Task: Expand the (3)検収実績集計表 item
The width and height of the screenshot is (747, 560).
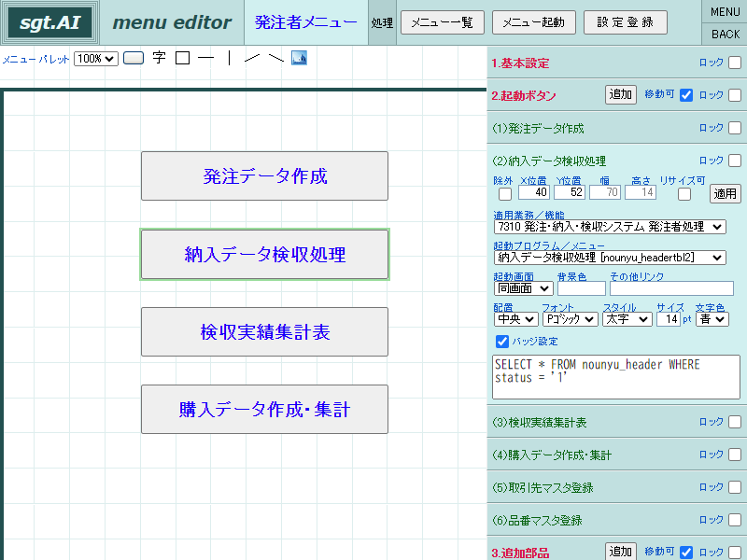Action: (540, 423)
